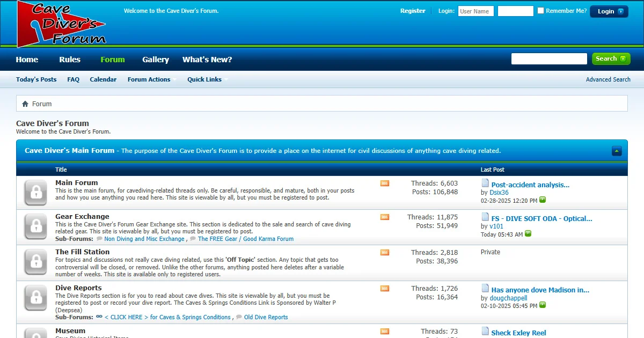Screen dimensions: 644x338
Task: Open the Dive Reports RSS feed icon
Action: coord(385,289)
